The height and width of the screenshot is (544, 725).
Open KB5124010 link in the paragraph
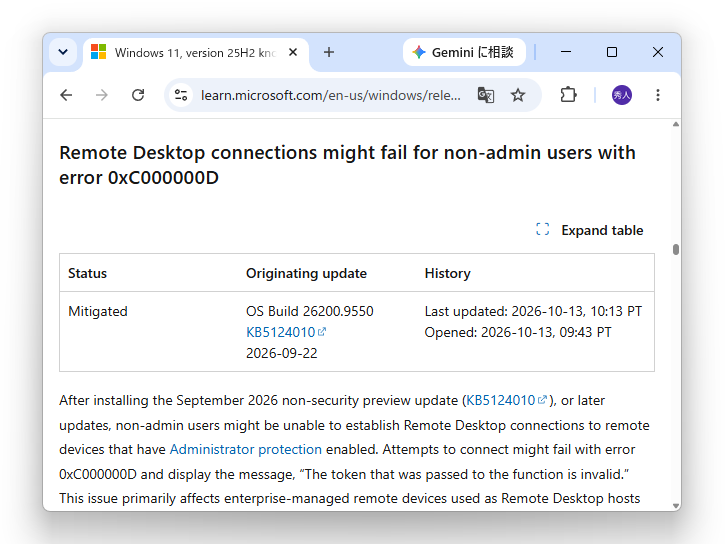506,400
